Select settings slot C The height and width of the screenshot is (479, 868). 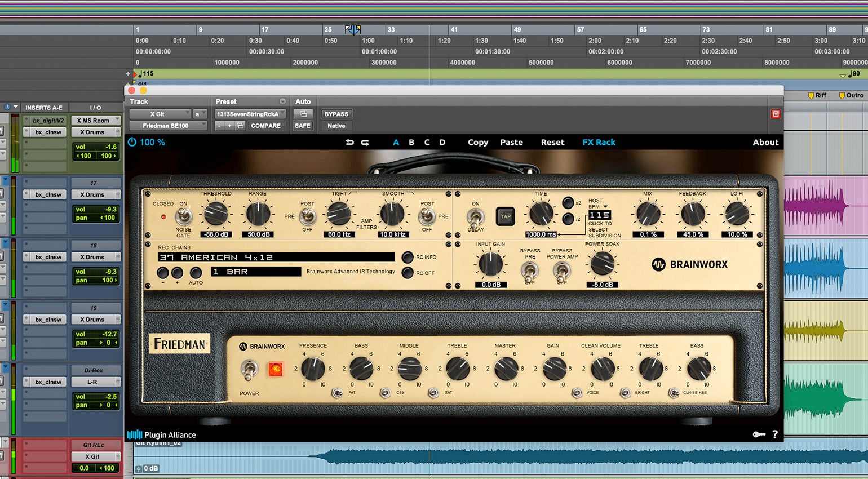coord(427,142)
